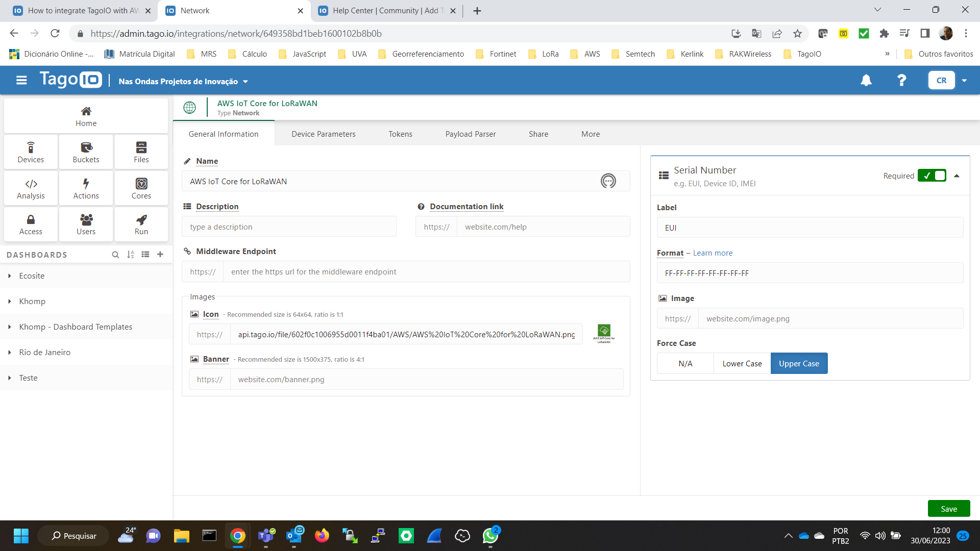The height and width of the screenshot is (551, 980).
Task: Switch to the Device Parameters tab
Action: coord(324,134)
